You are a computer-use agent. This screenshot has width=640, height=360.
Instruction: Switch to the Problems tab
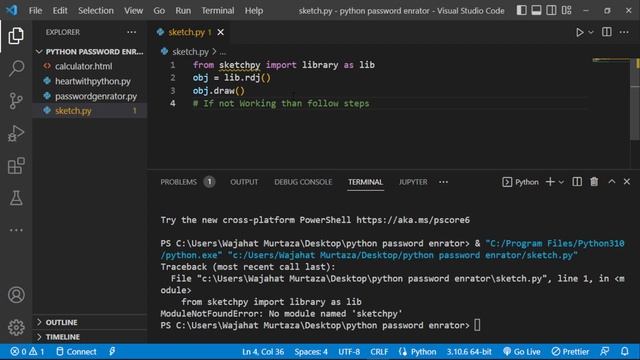(178, 182)
